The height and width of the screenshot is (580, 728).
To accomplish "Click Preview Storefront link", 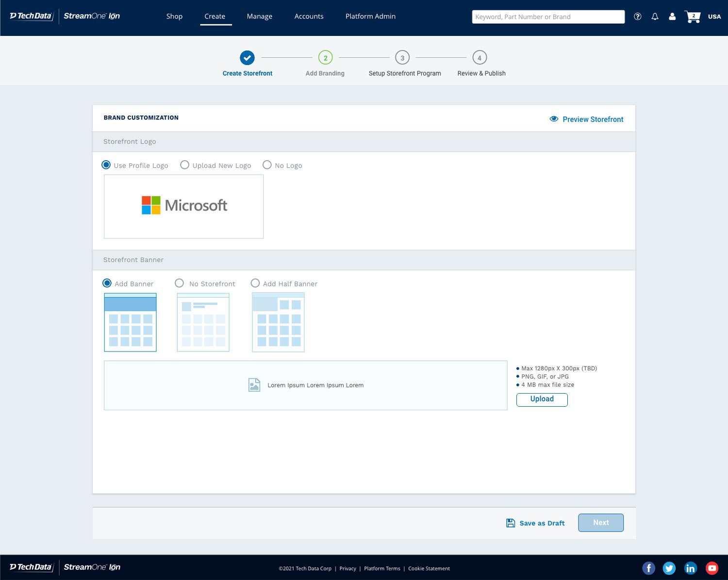I will (586, 119).
